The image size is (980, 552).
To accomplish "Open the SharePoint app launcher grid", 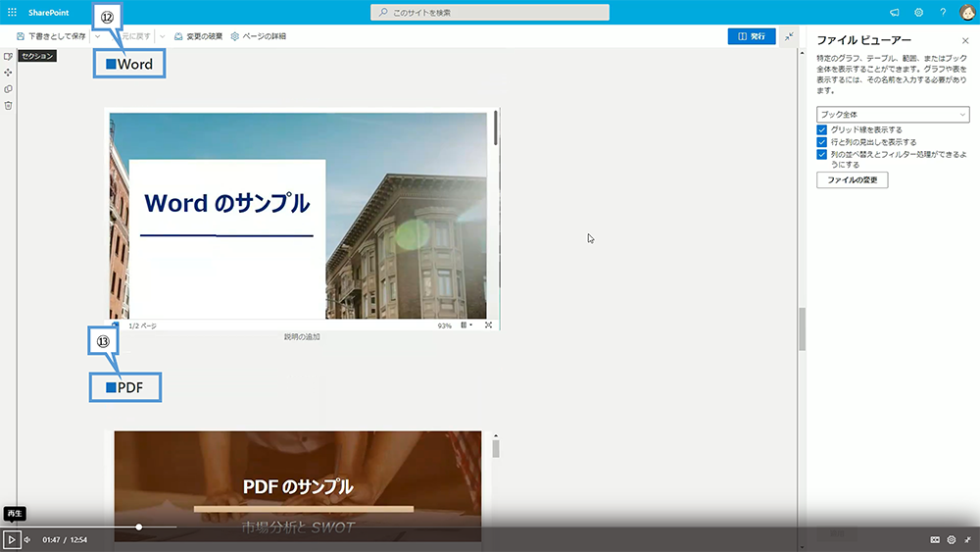I will [x=12, y=12].
